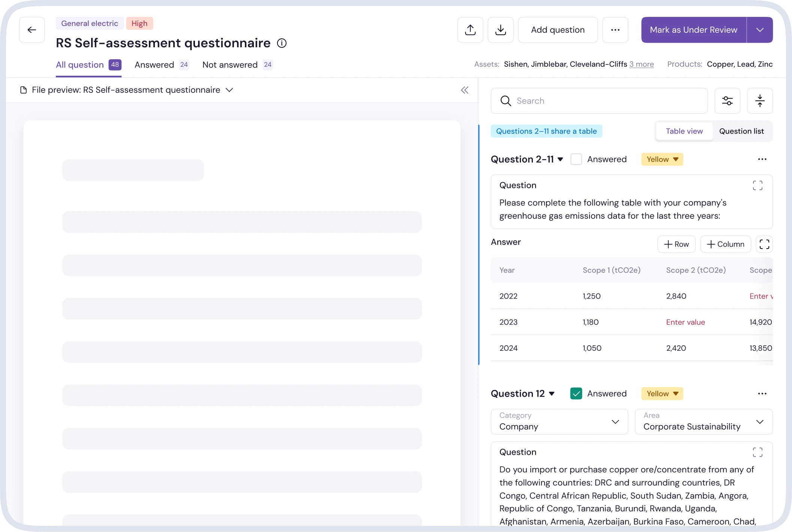
Task: Select the Answered tab
Action: (x=162, y=65)
